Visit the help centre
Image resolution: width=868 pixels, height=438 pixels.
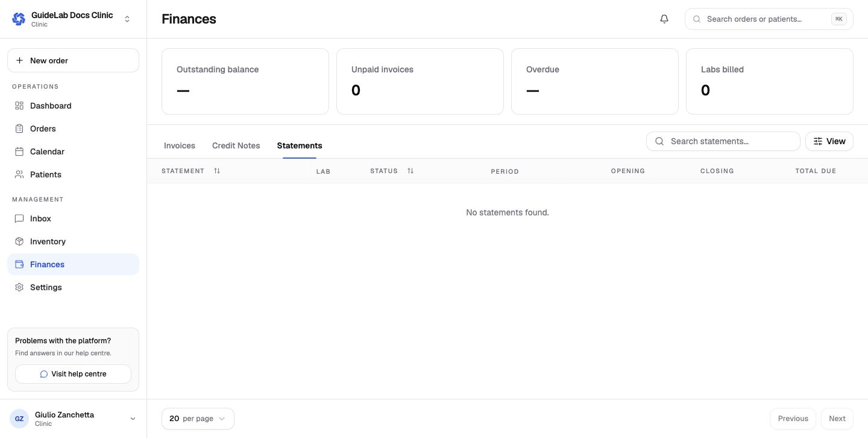click(74, 374)
